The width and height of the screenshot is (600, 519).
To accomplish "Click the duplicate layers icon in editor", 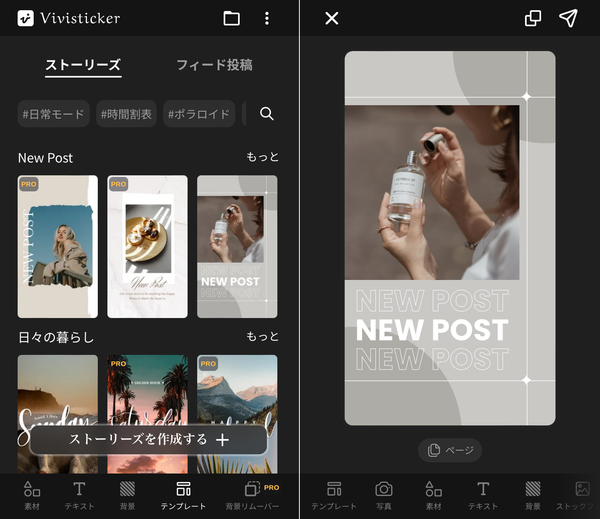I will [533, 18].
